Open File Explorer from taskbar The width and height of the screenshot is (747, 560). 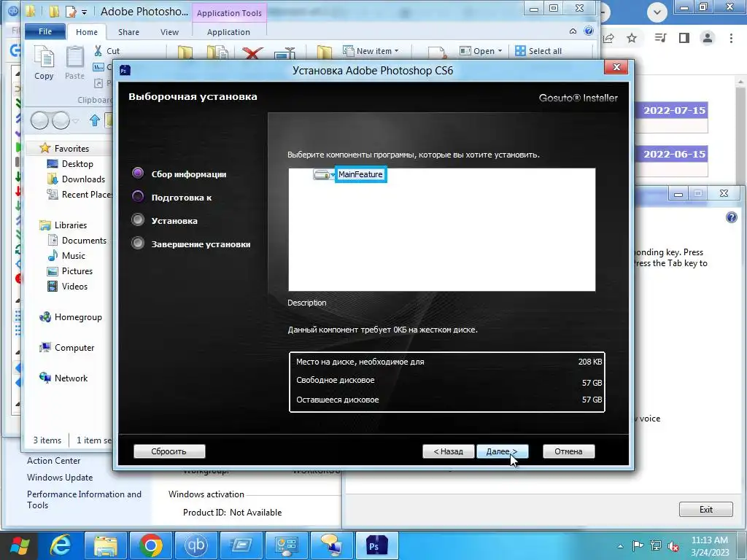click(106, 545)
